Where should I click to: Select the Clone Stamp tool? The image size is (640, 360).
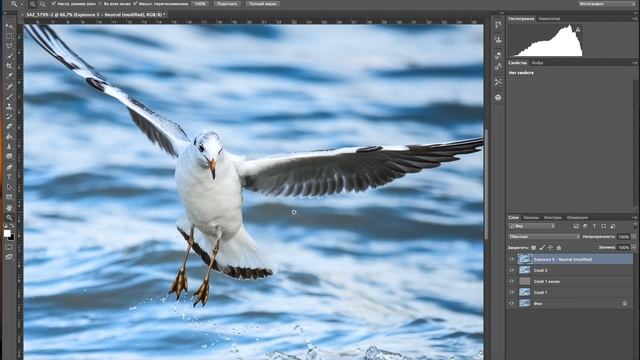tap(9, 107)
